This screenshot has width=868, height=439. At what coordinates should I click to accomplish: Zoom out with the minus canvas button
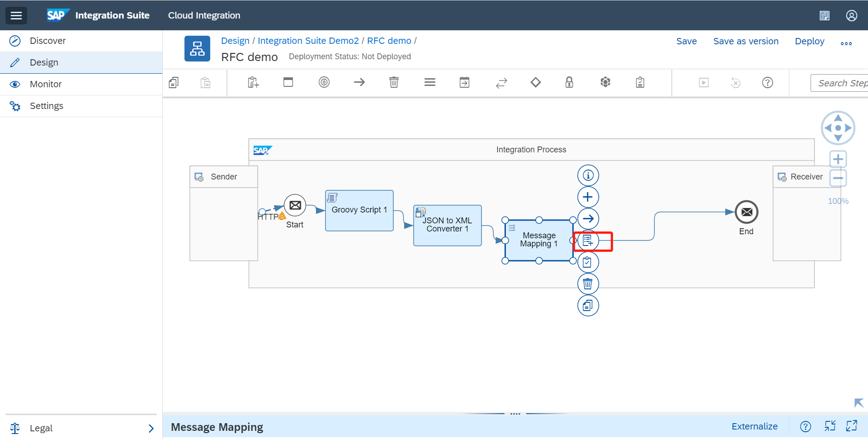838,178
